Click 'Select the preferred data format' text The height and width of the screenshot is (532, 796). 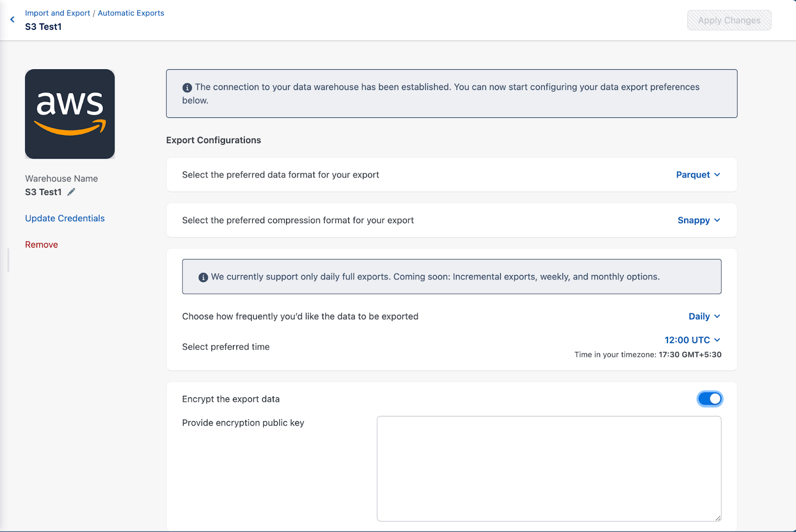[281, 175]
